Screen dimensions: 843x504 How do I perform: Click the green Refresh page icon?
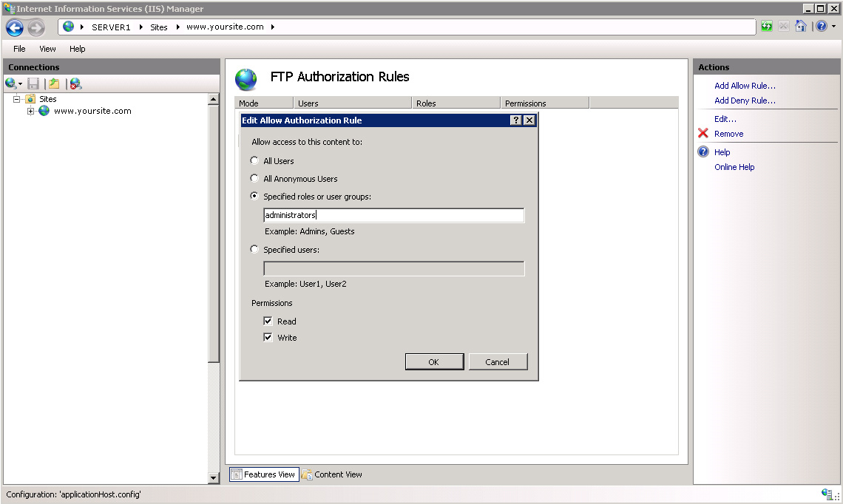[767, 27]
